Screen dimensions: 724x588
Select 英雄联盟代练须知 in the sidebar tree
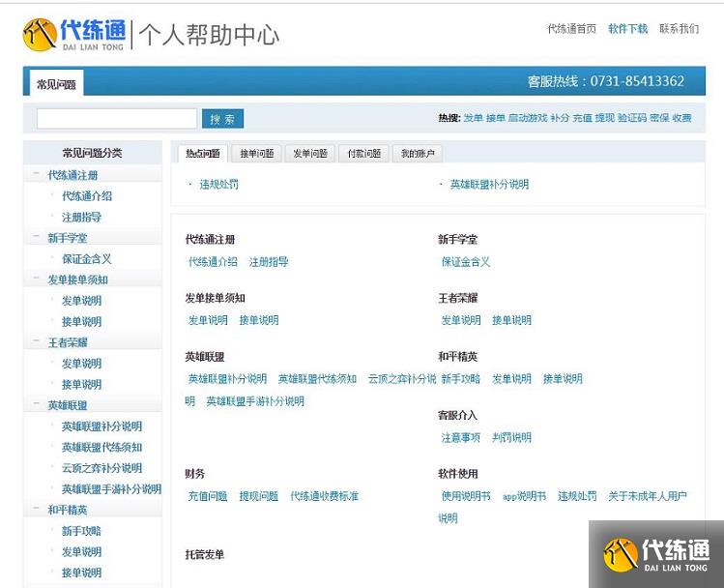click(x=102, y=447)
